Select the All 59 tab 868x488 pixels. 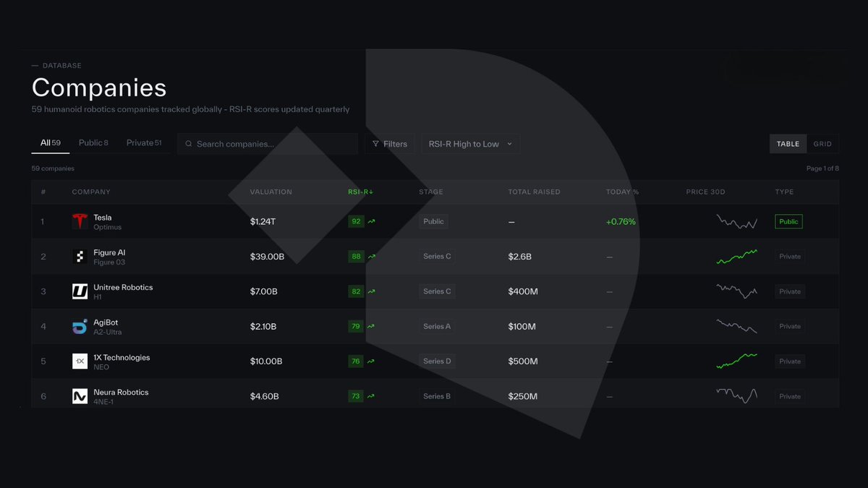51,143
